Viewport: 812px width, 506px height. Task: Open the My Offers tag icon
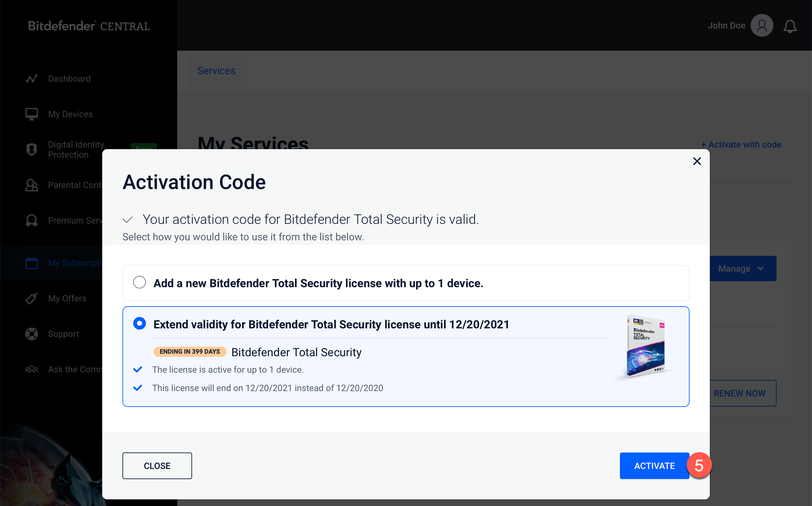click(32, 299)
